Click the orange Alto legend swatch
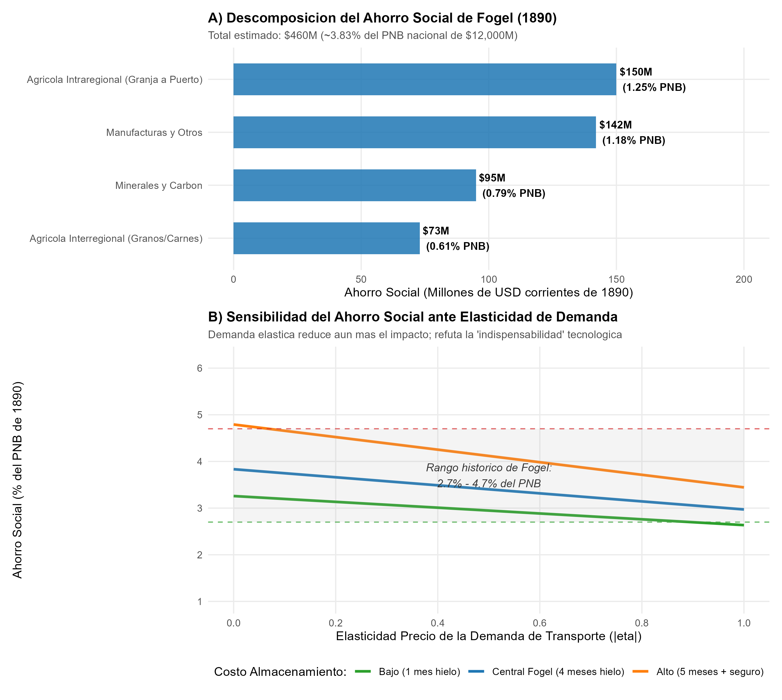 [x=639, y=671]
